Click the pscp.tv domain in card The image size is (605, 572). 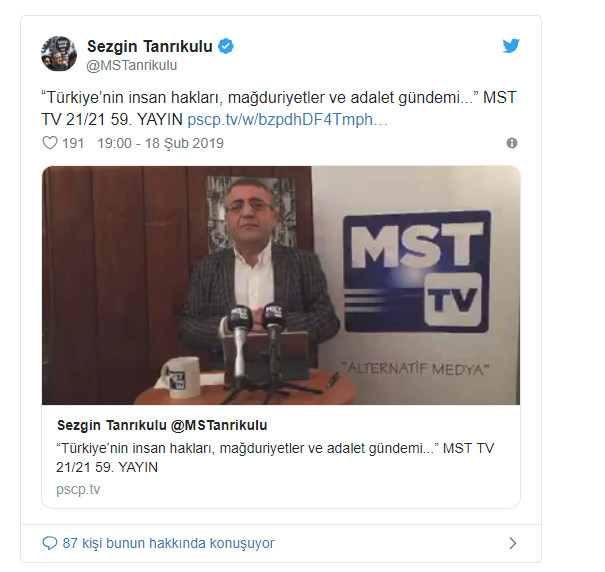(x=78, y=489)
